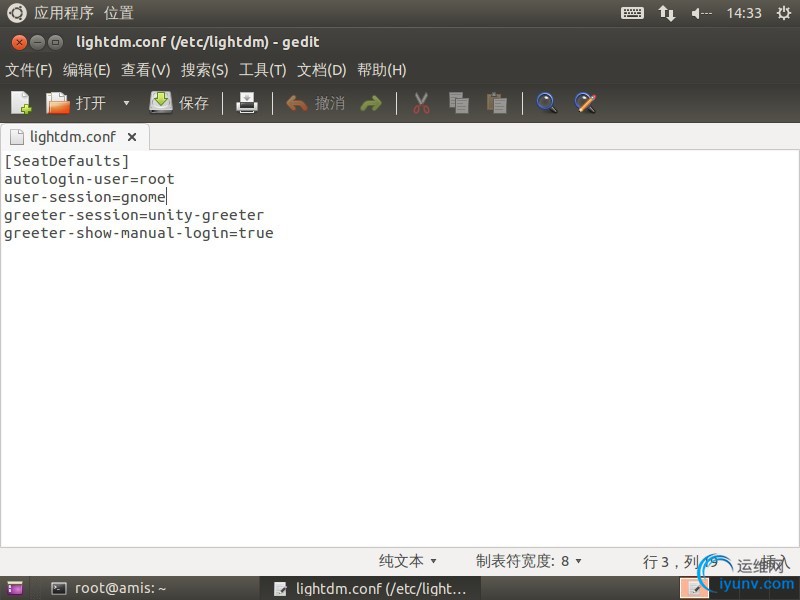Click the open file folder icon
The height and width of the screenshot is (600, 800).
click(x=57, y=103)
